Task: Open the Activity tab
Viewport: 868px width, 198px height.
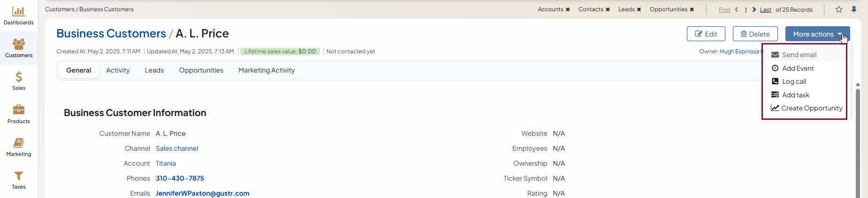Action: tap(118, 70)
